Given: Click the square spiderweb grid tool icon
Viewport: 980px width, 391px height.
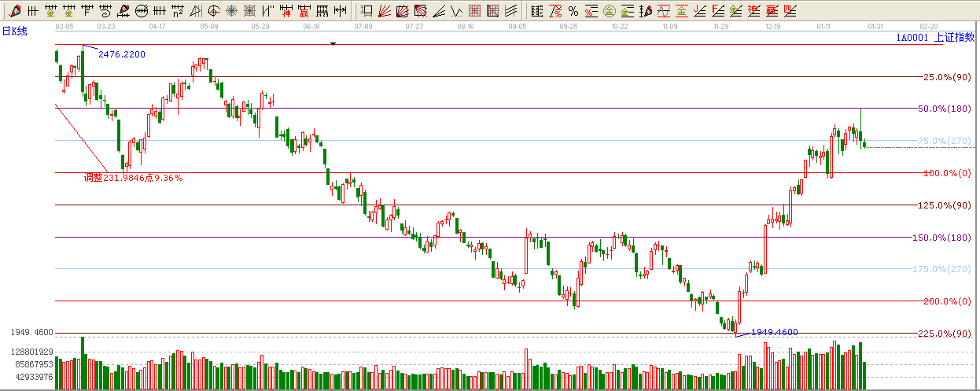Looking at the screenshot, I should click(249, 11).
